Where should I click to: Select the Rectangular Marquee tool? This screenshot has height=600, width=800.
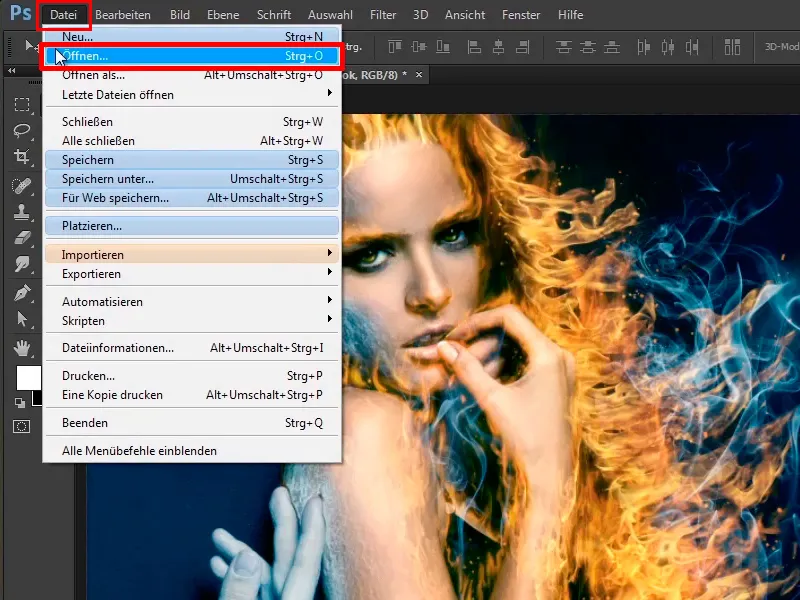point(21,105)
